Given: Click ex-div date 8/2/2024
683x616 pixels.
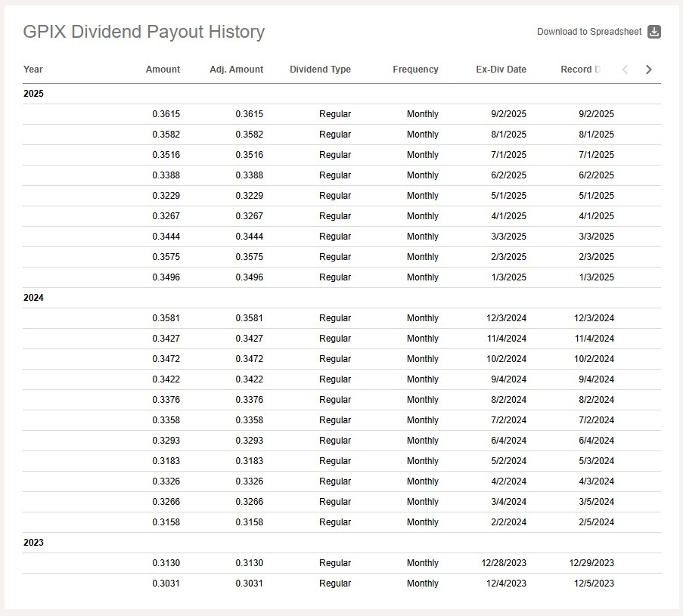Looking at the screenshot, I should 508,400.
